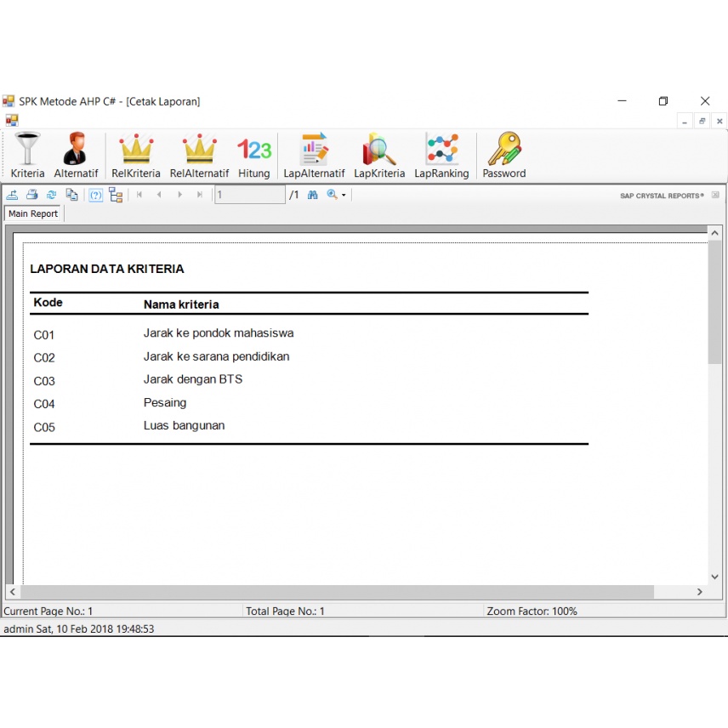
Task: Open the LapKriteria report
Action: pos(379,156)
